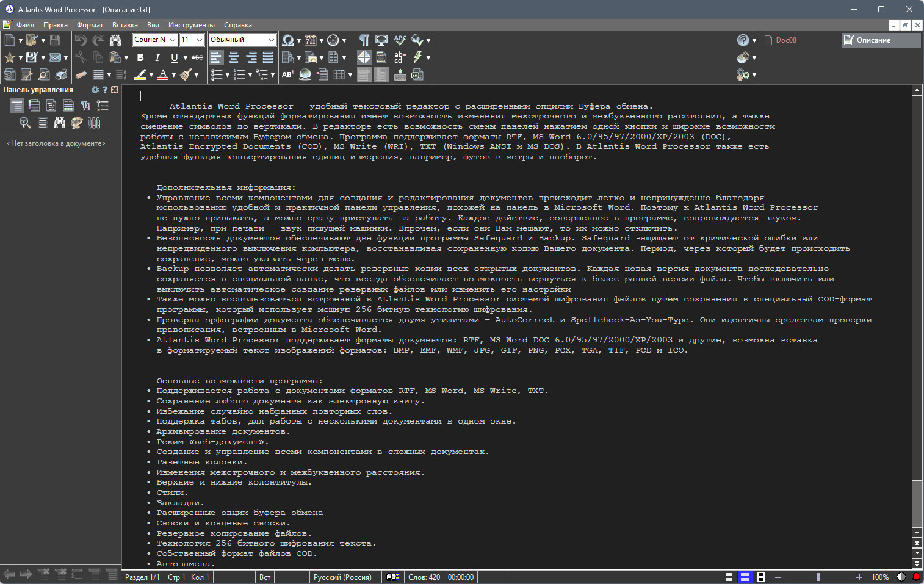Click the zoom in plus button
Screen dimensions: 924x584
click(859, 577)
